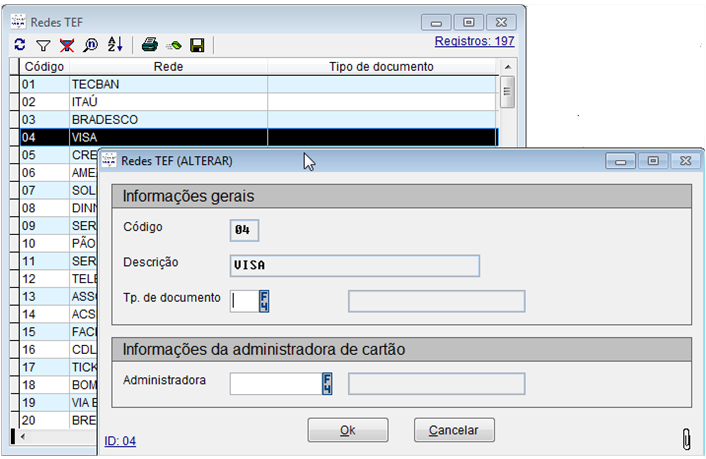706x459 pixels.
Task: Click the Código input field
Action: [244, 230]
